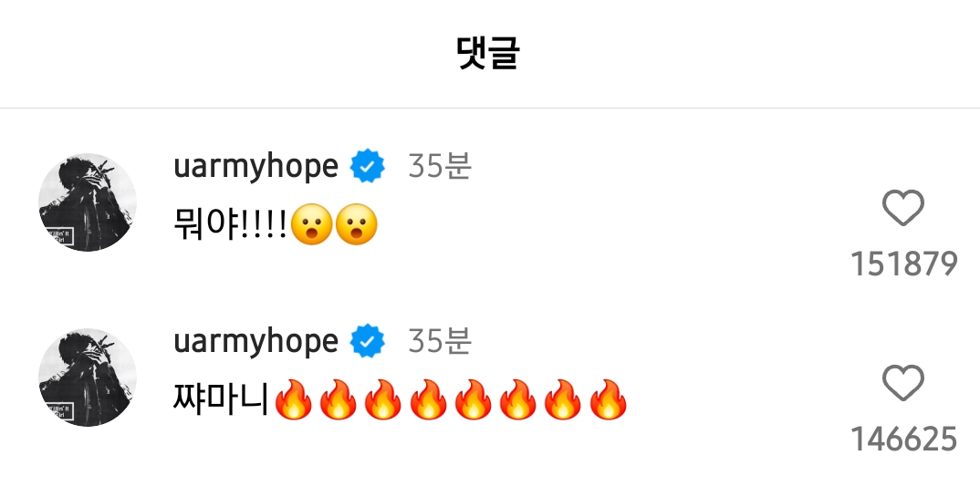Click the divider line below the 댓글 header
The height and width of the screenshot is (497, 980).
[x=490, y=108]
